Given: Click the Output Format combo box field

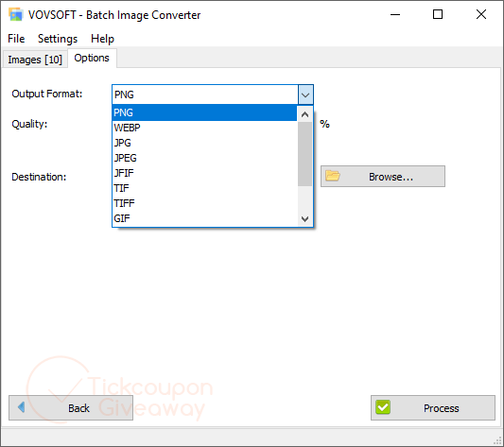Looking at the screenshot, I should tap(205, 95).
